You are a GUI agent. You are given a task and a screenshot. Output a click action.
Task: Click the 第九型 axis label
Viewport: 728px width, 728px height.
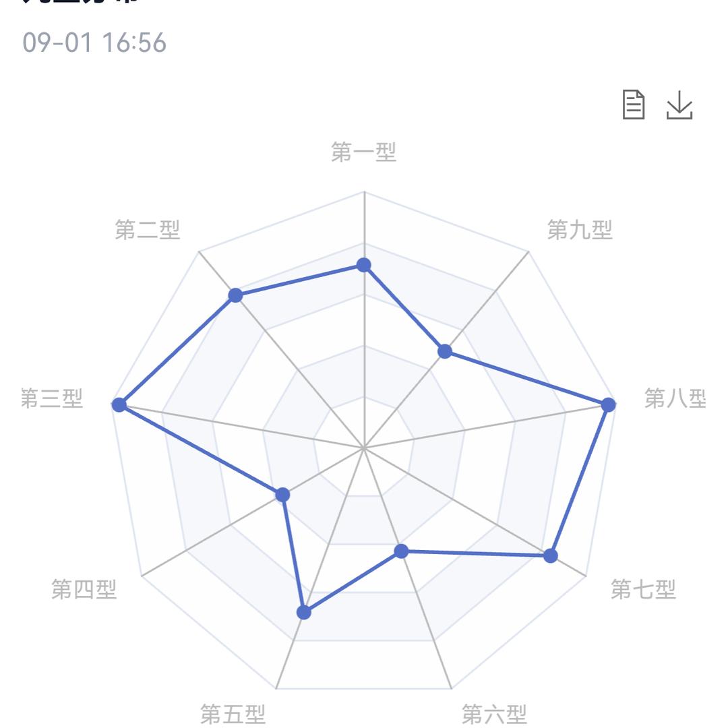[580, 229]
